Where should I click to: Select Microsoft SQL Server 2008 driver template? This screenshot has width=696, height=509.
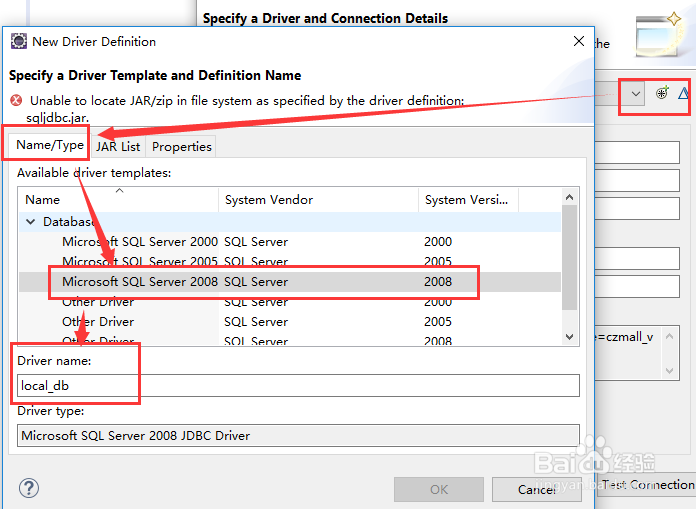[139, 281]
